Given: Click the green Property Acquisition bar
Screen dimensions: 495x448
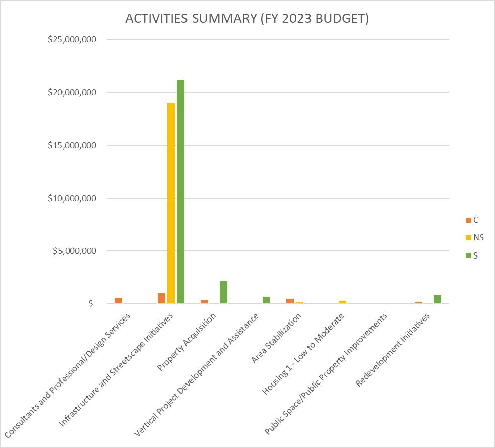Looking at the screenshot, I should [x=223, y=292].
